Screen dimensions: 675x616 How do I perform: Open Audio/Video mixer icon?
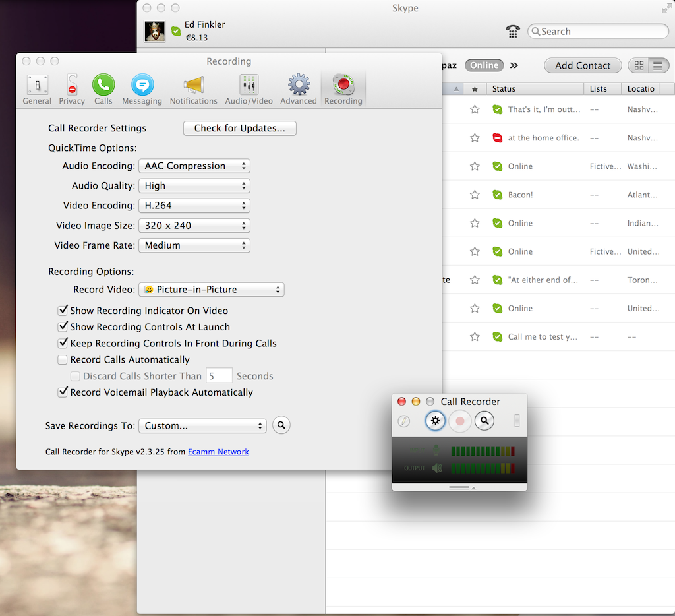coord(249,84)
